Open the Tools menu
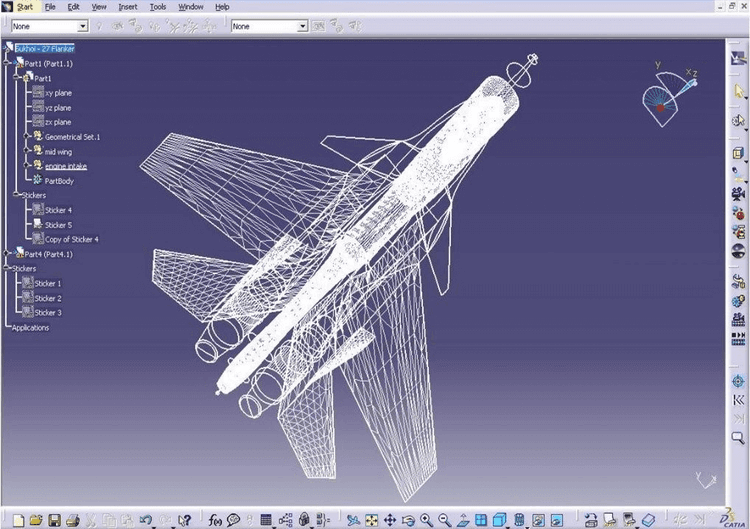Screen dimensions: 750x529 point(158,7)
